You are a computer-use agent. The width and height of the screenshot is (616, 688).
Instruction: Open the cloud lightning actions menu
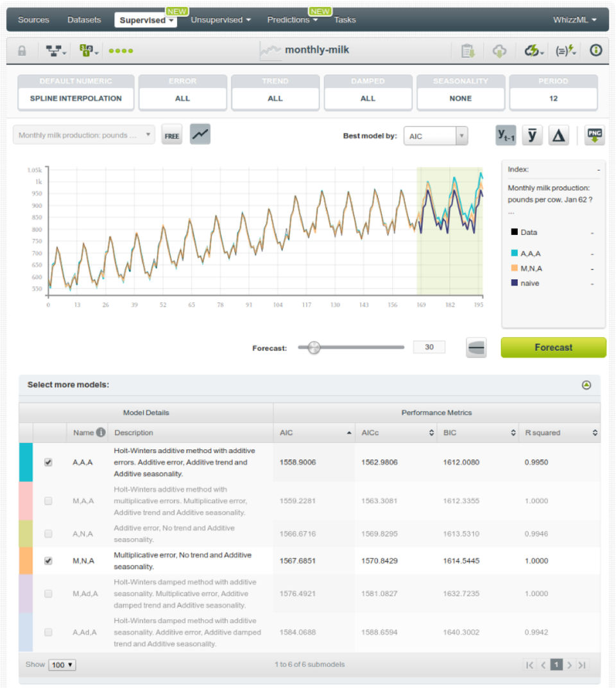(x=534, y=51)
